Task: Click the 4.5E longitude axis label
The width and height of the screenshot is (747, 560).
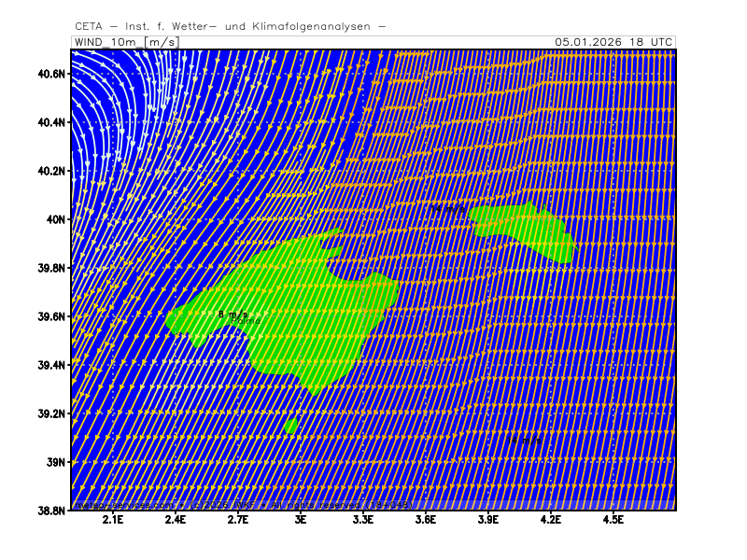Action: coord(613,521)
